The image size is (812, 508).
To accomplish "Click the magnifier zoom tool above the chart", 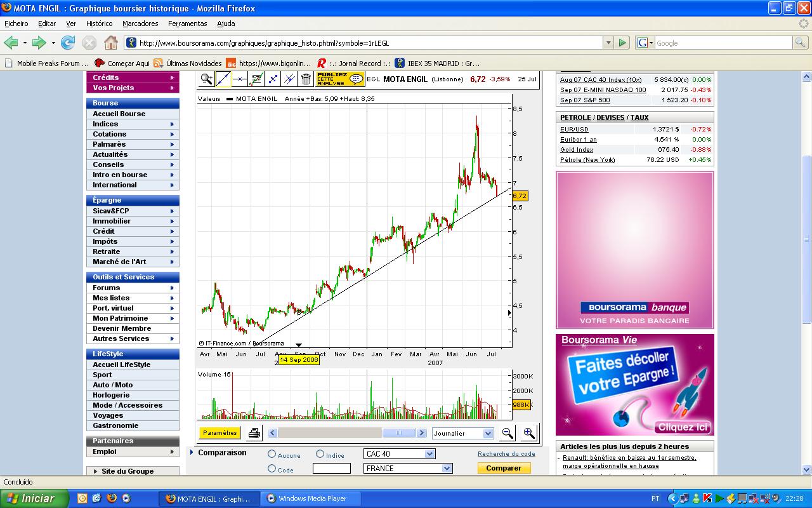I will tap(206, 79).
